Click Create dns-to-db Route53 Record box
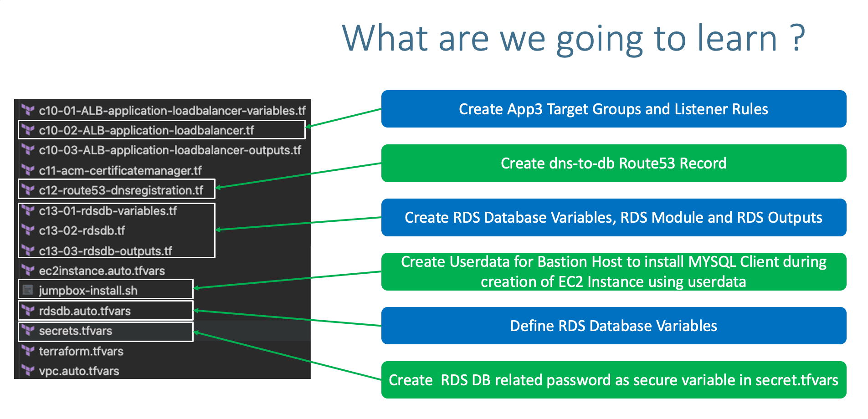This screenshot has height=419, width=868. 613,164
